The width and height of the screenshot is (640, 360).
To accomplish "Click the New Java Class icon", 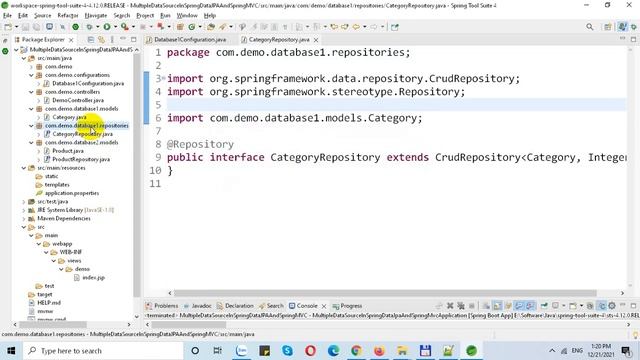I will [191, 27].
